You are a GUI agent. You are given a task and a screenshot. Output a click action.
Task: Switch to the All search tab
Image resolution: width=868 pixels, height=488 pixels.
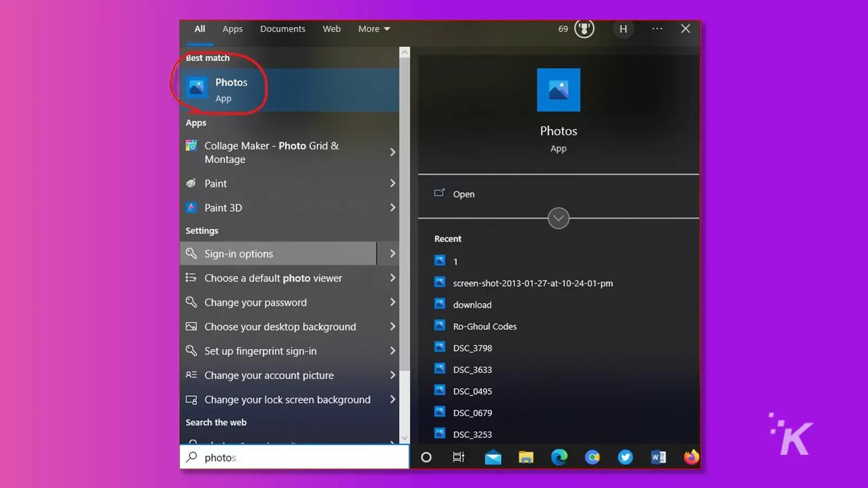200,29
